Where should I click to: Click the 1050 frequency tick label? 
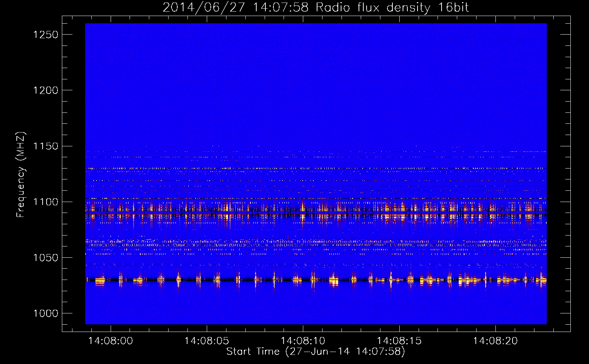coord(46,258)
